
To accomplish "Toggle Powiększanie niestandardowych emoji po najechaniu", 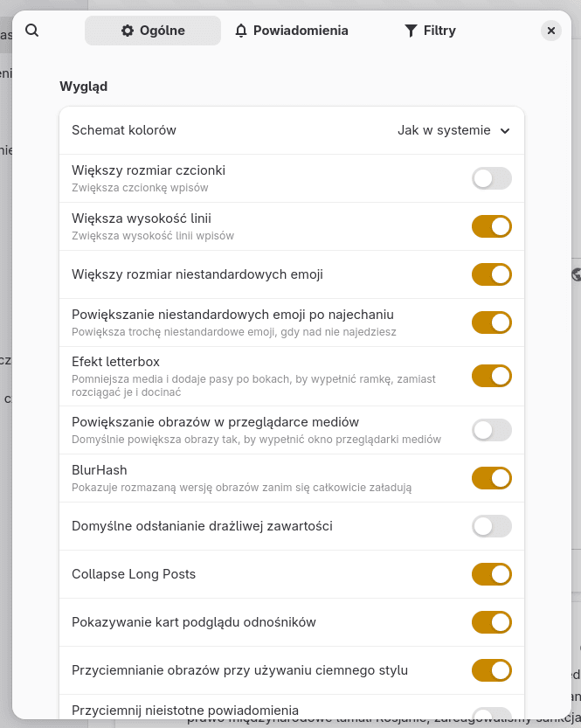I will click(x=491, y=322).
